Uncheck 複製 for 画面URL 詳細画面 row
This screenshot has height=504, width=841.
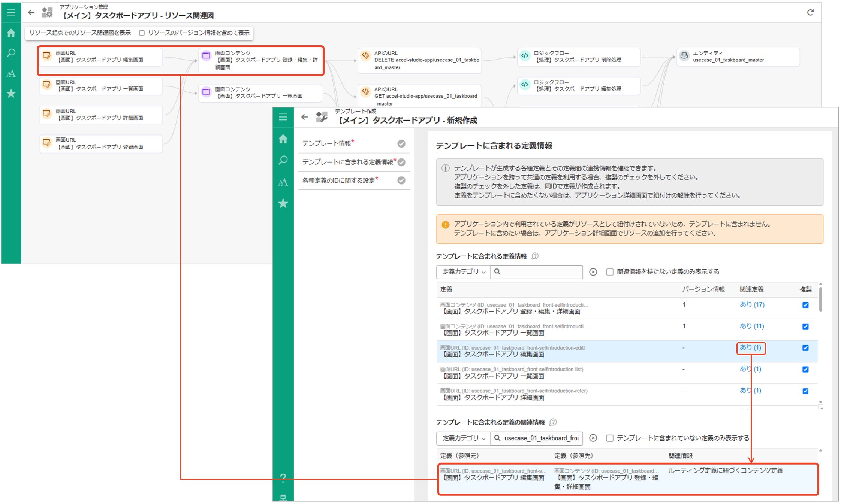coord(805,391)
